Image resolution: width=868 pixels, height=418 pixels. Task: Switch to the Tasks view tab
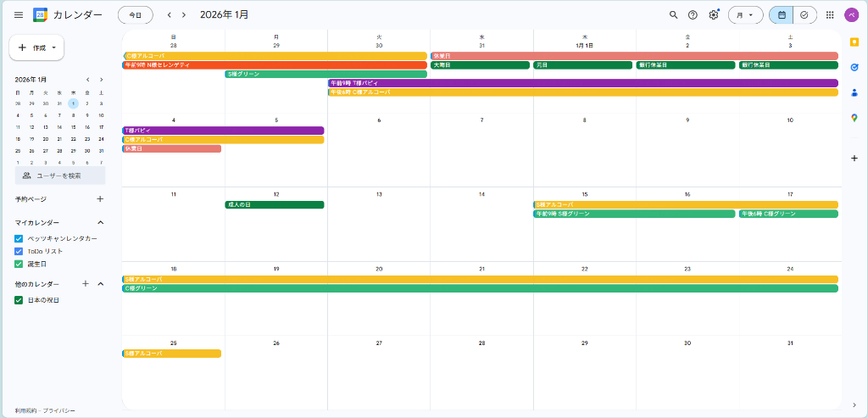(x=804, y=14)
